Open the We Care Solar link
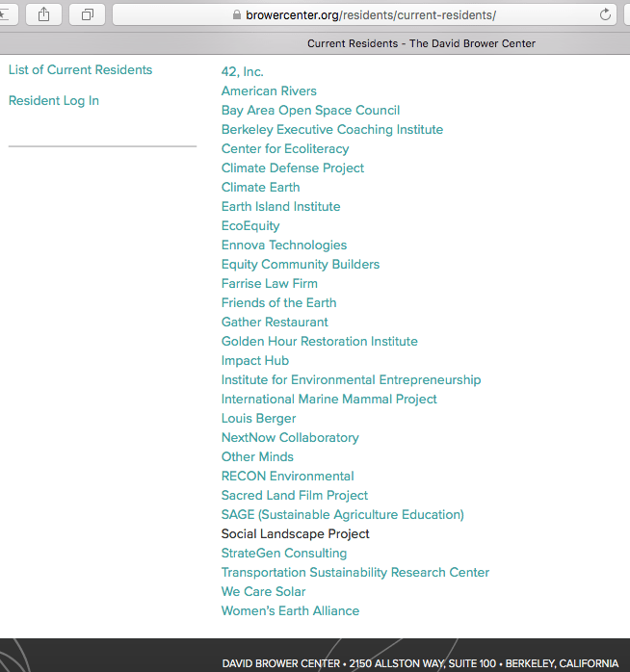The height and width of the screenshot is (672, 630). point(263,592)
